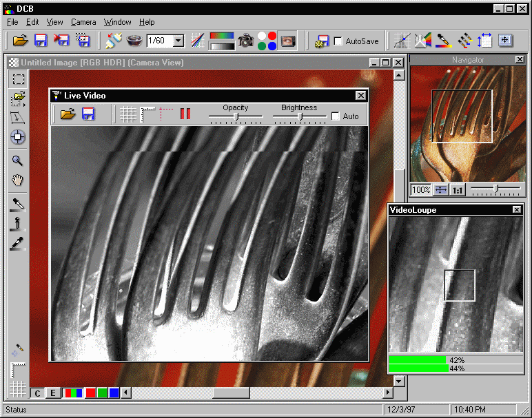Click the save selection floppy icon
This screenshot has width=532, height=418.
coord(83,41)
